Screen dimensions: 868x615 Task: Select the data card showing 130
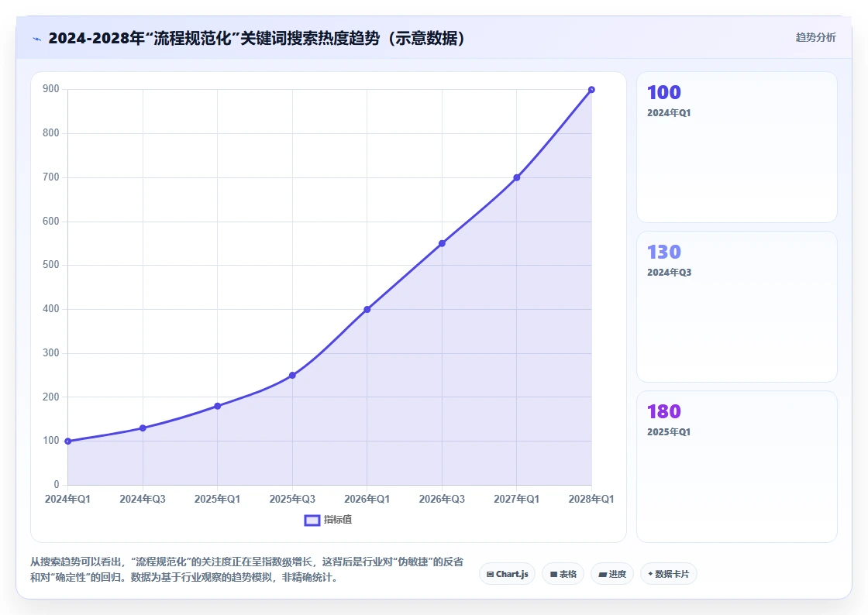point(737,307)
